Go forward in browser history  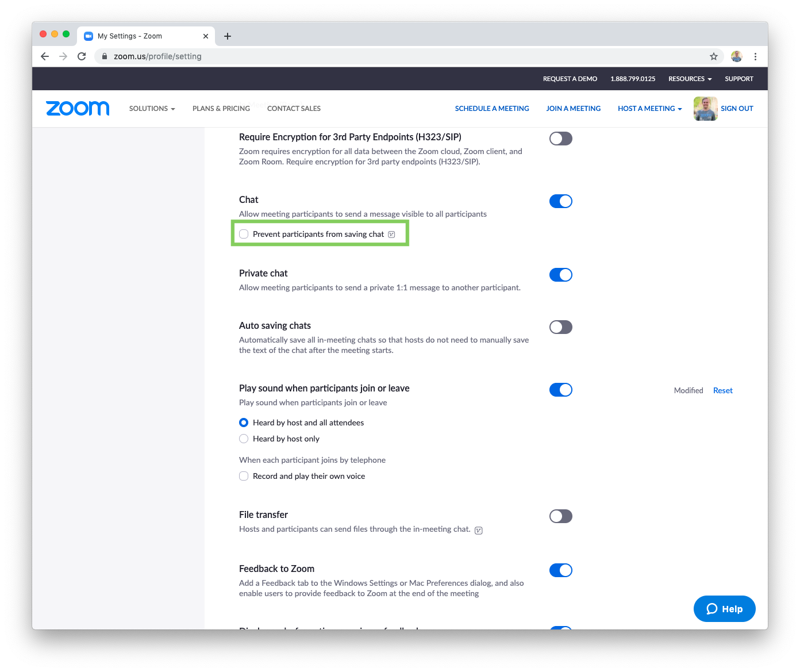pyautogui.click(x=63, y=56)
